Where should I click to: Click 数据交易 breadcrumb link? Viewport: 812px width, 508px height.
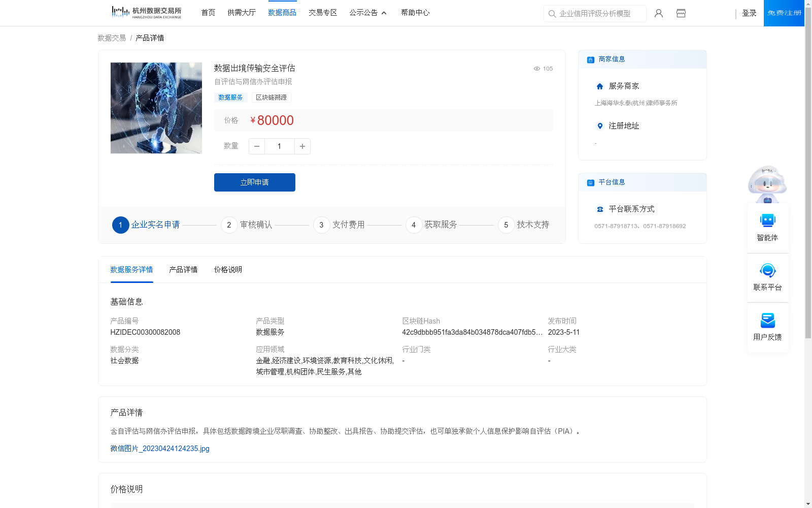(x=112, y=38)
